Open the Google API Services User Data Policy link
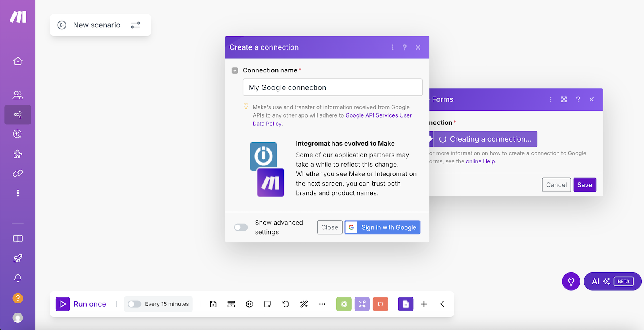 pyautogui.click(x=378, y=115)
